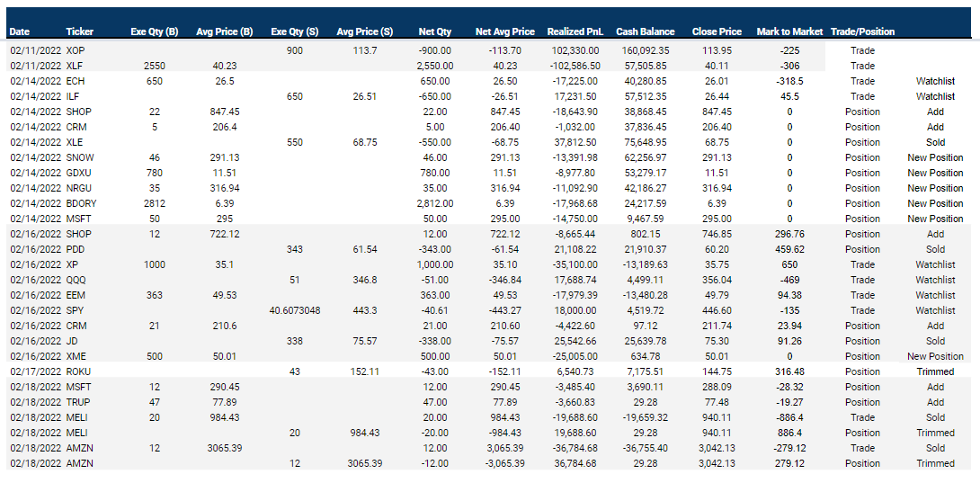The image size is (980, 483).
Task: Select the Close Price column header
Action: click(x=717, y=31)
